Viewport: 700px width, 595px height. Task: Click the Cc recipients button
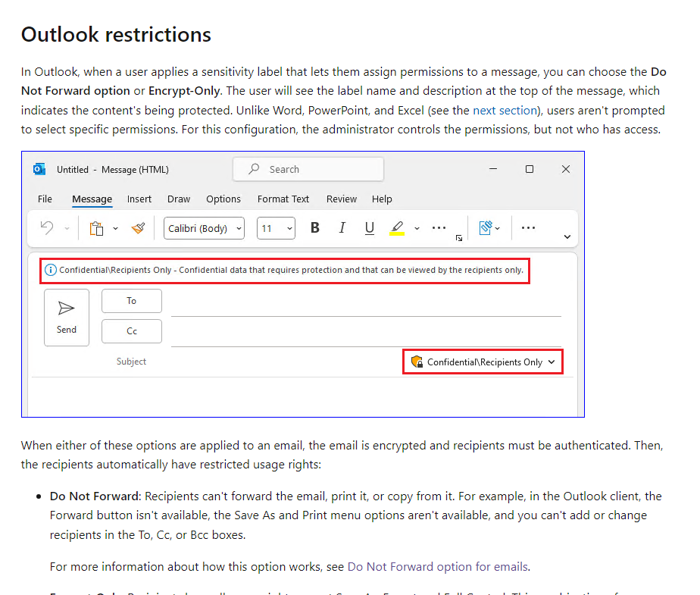tap(132, 331)
